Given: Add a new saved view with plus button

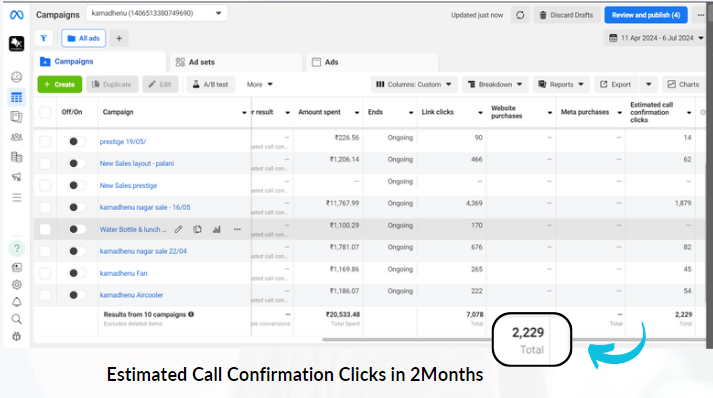Looking at the screenshot, I should click(119, 38).
